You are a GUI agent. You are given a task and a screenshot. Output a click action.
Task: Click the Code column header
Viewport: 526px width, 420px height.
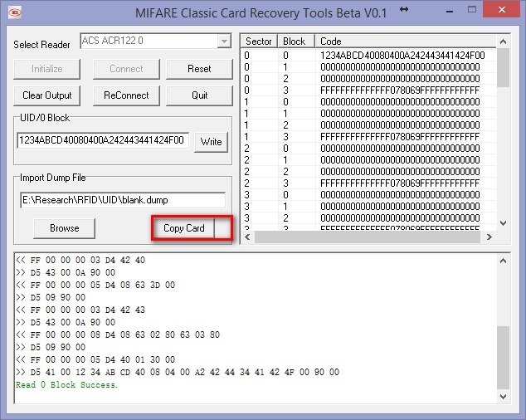point(405,42)
